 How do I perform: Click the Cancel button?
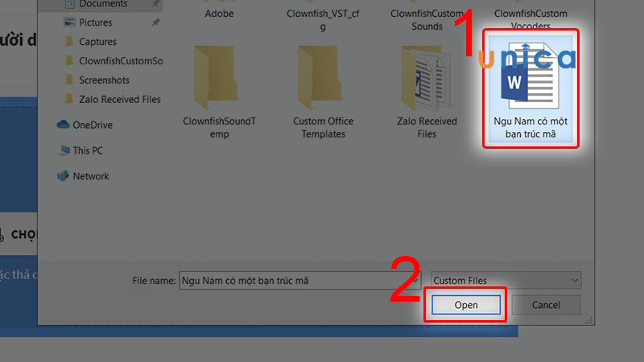546,305
